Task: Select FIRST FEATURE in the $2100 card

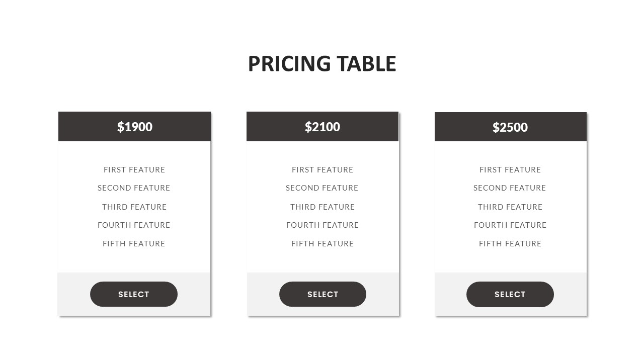Action: tap(323, 170)
